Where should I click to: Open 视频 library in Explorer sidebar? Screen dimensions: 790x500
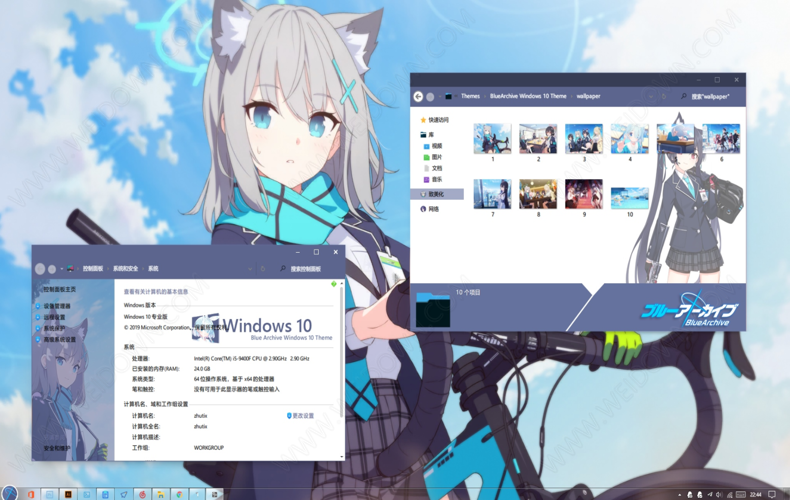coord(433,146)
